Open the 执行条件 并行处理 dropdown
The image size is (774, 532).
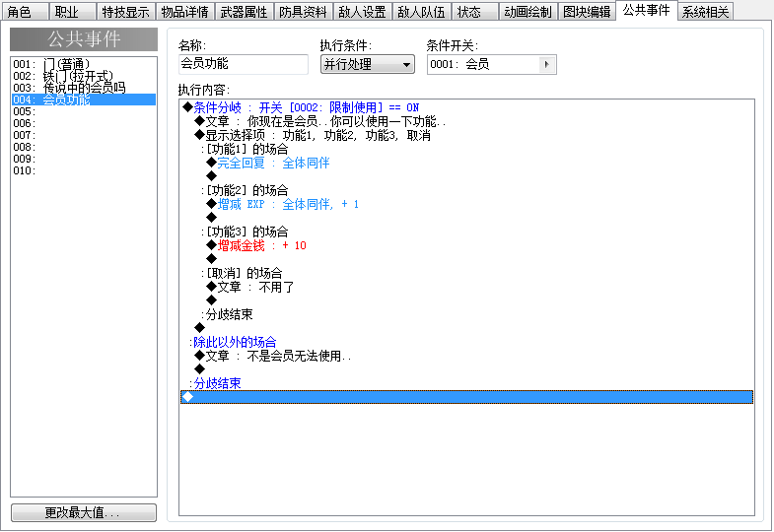[x=367, y=64]
